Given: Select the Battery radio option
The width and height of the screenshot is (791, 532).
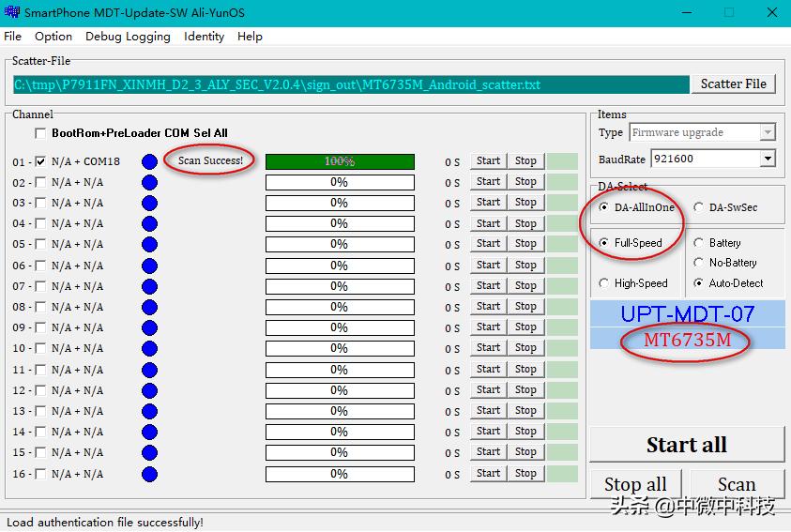Looking at the screenshot, I should pyautogui.click(x=698, y=243).
